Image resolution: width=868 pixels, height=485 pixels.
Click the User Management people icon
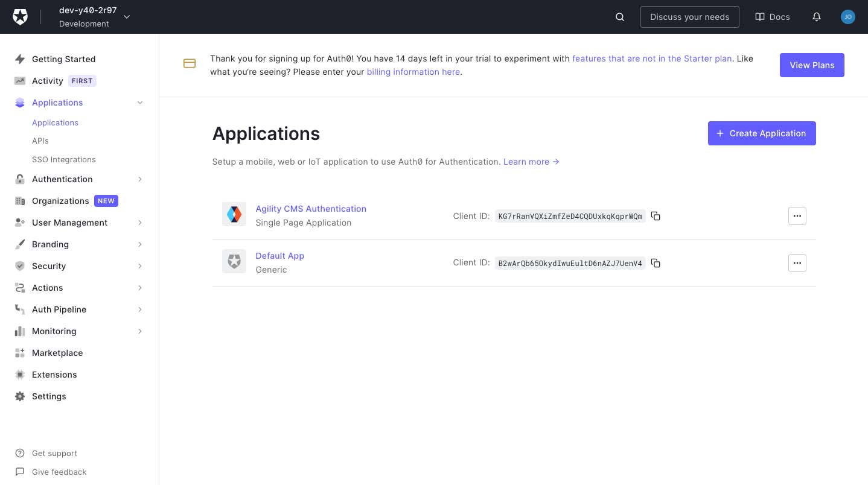(x=20, y=223)
